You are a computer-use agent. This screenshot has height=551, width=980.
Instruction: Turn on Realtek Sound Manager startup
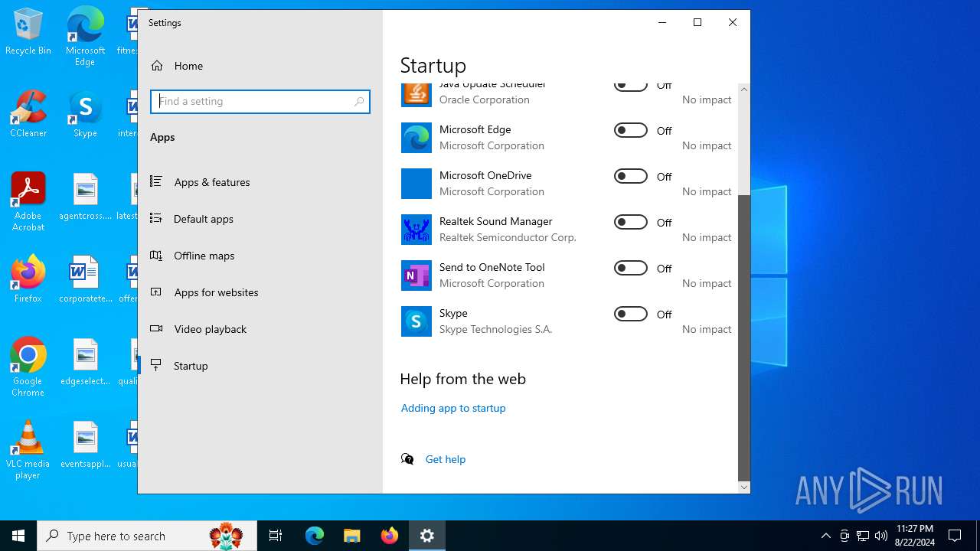[631, 222]
